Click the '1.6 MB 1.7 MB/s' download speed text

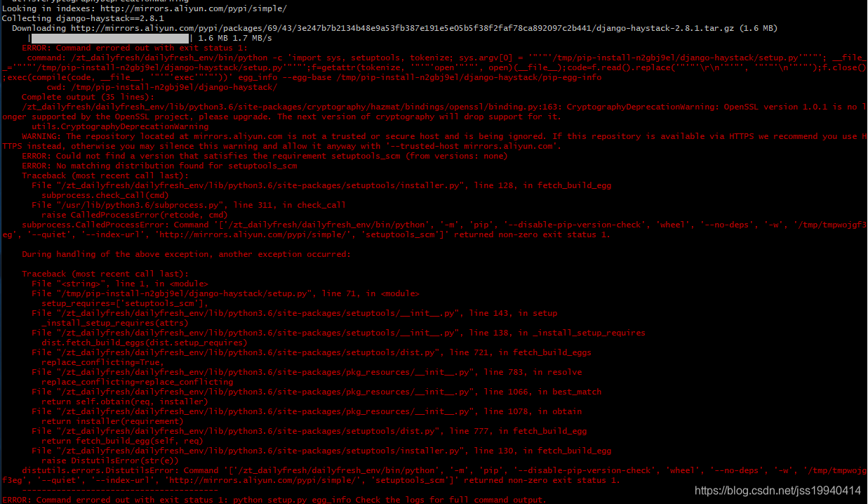tap(235, 38)
